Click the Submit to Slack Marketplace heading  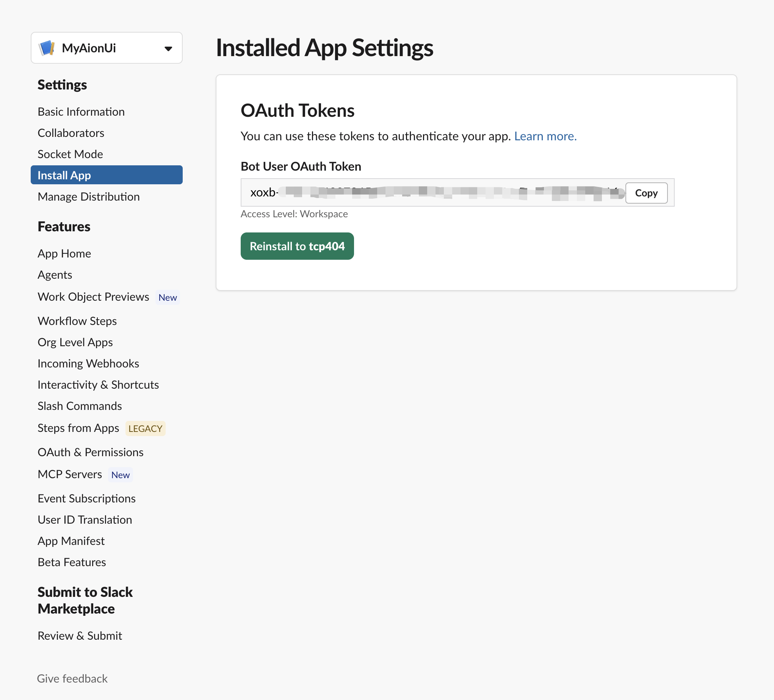pyautogui.click(x=85, y=601)
